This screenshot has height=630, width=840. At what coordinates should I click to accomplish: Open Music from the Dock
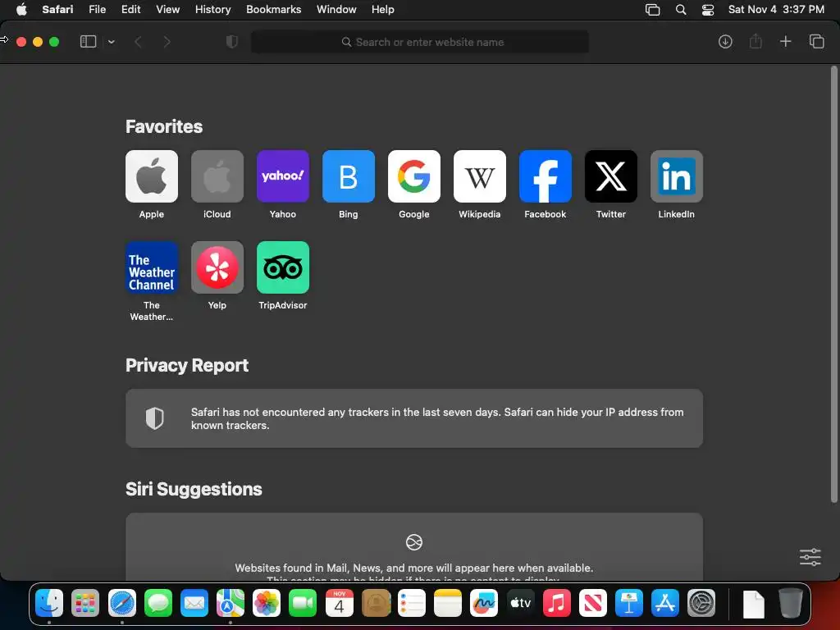click(x=557, y=603)
